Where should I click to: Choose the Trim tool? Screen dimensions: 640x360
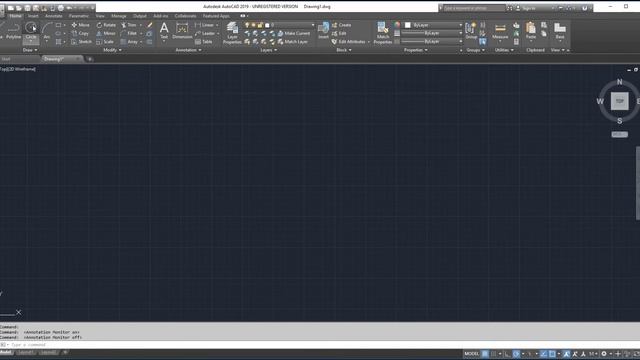click(x=129, y=25)
